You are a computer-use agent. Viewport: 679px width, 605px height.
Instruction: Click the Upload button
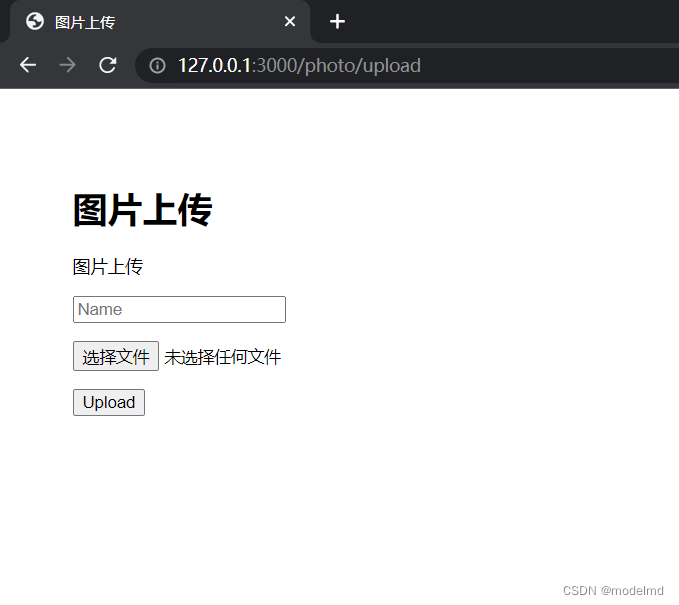(109, 402)
